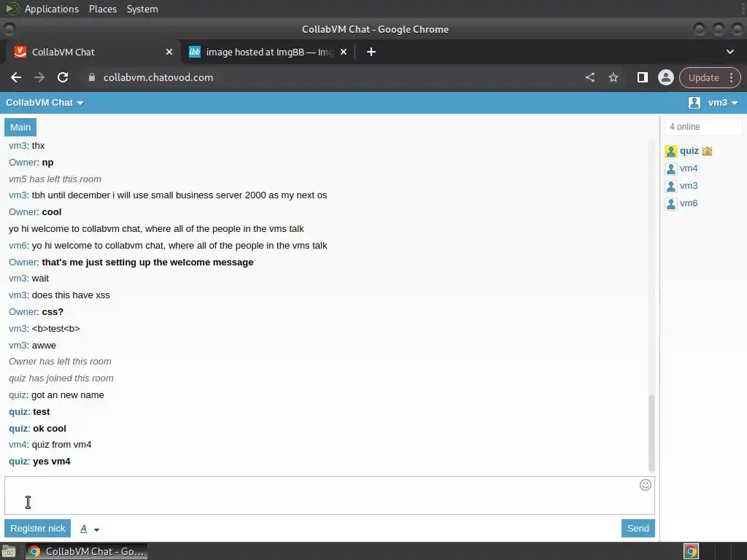Image resolution: width=747 pixels, height=560 pixels.
Task: Click the quiz user avatar icon
Action: tap(671, 152)
